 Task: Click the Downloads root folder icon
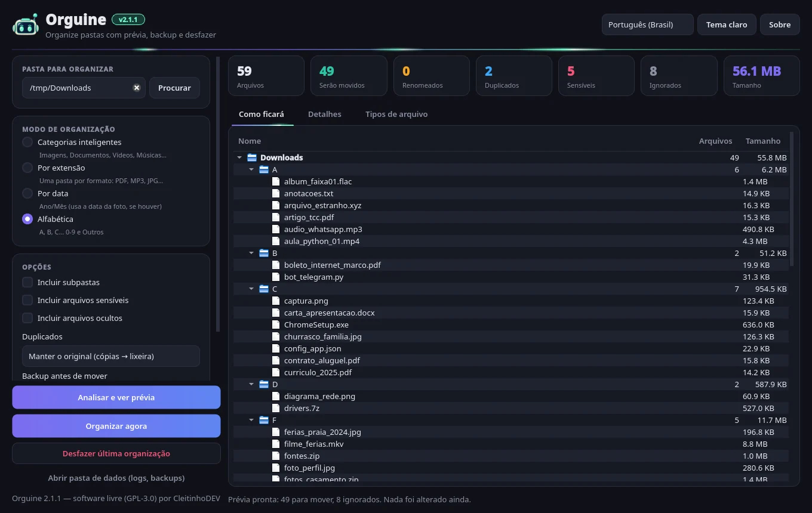pyautogui.click(x=252, y=157)
